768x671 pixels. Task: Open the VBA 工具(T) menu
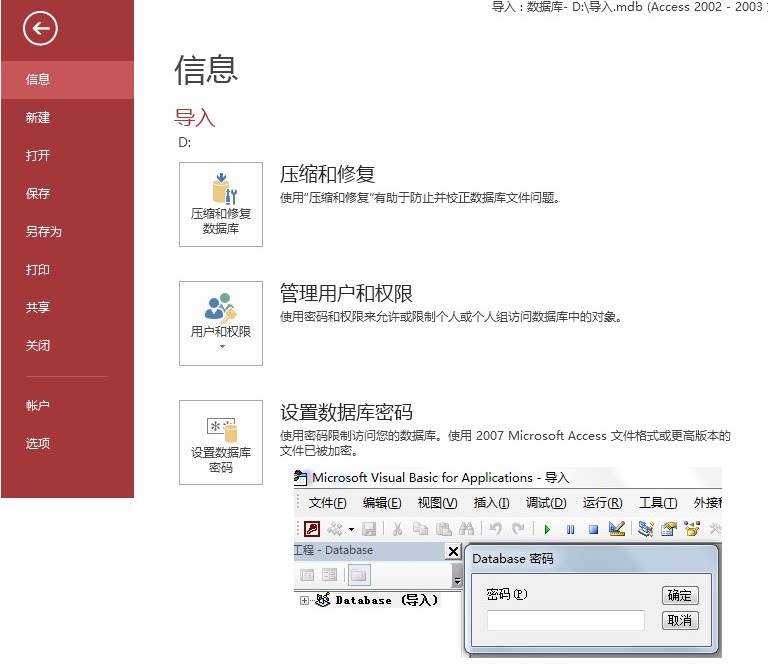pos(658,503)
